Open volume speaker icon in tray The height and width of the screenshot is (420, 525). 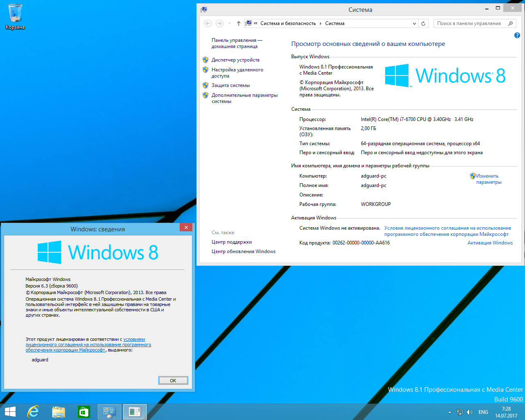click(x=470, y=412)
